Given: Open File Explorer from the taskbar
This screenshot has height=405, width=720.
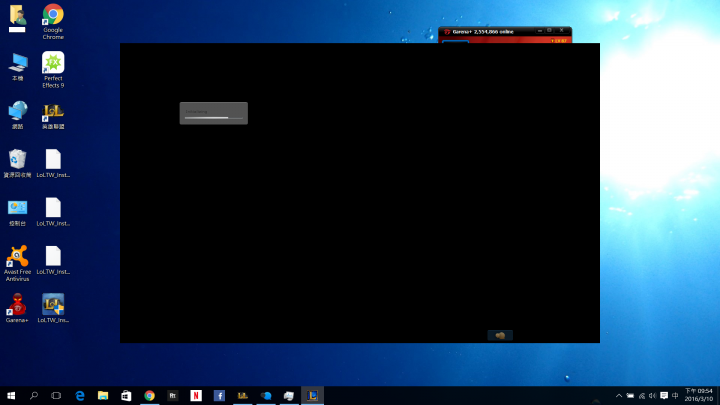Looking at the screenshot, I should 103,395.
